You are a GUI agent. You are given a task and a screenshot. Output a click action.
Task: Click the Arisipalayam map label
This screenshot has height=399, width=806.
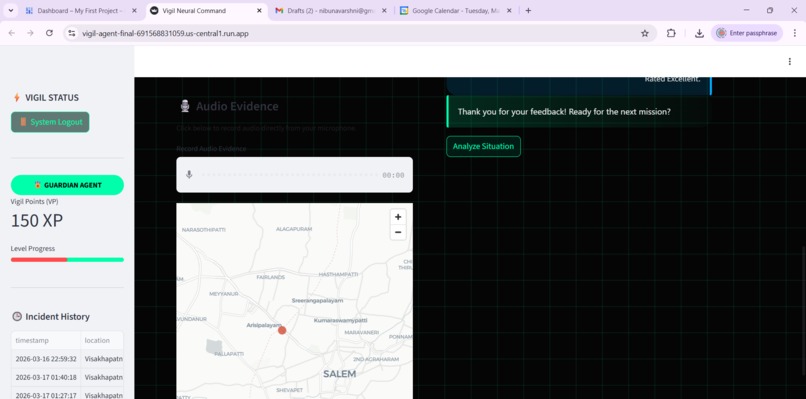(264, 325)
